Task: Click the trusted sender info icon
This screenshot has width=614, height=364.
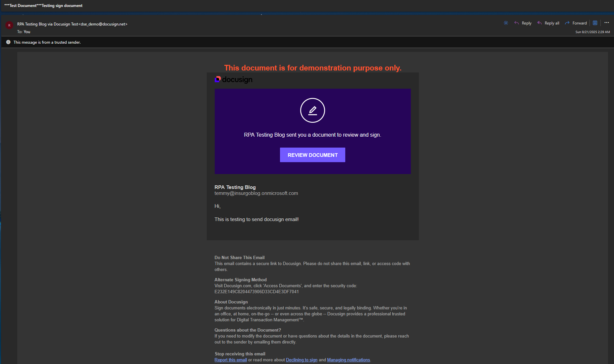Action: click(8, 42)
